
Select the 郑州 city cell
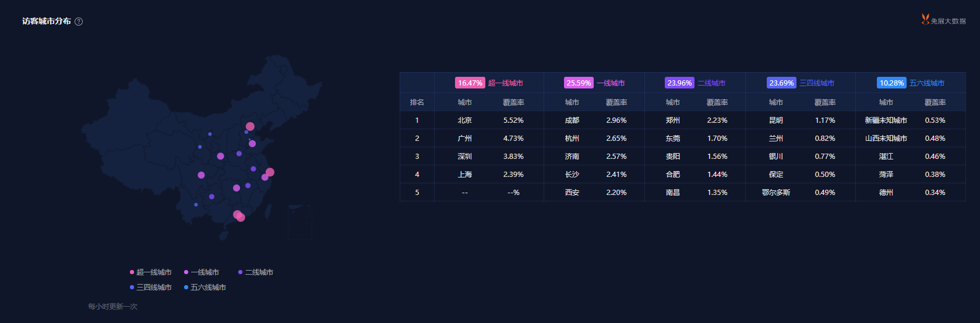(x=672, y=120)
